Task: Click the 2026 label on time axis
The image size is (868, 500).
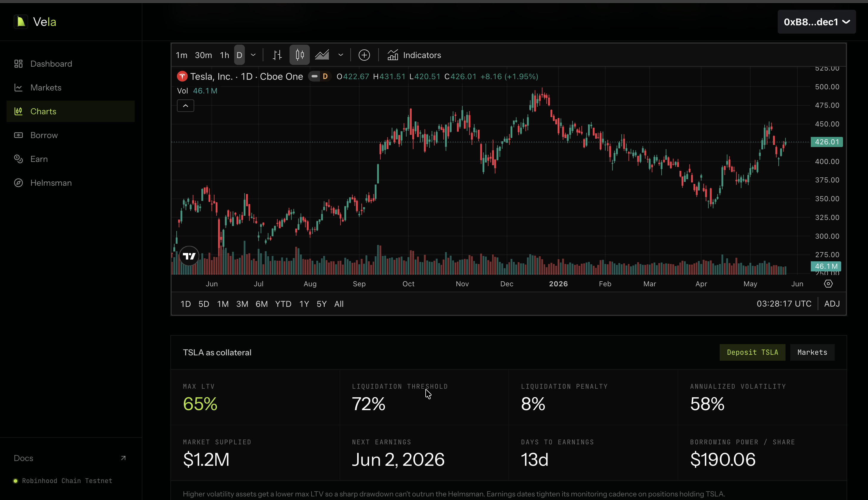Action: pyautogui.click(x=559, y=284)
